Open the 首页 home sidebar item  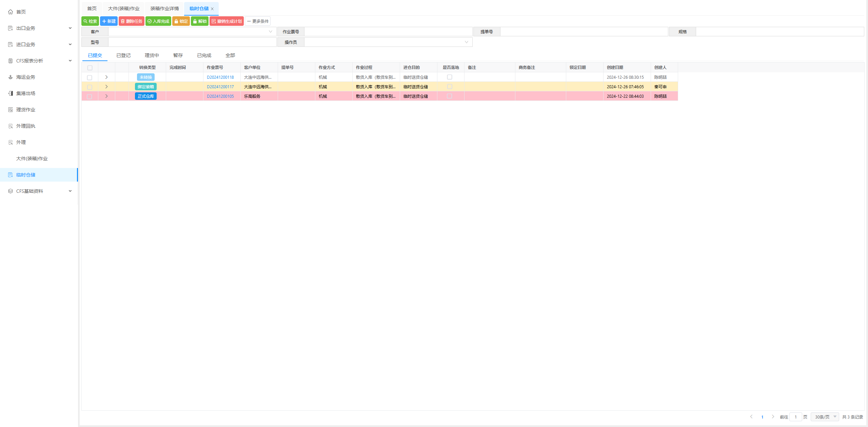pos(21,12)
